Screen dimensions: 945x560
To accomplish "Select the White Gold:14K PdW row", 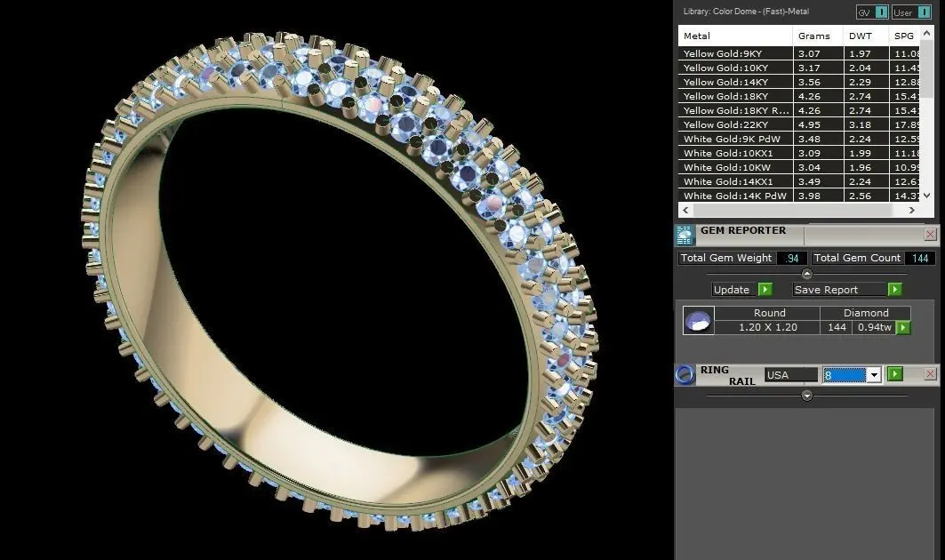I will pyautogui.click(x=799, y=196).
